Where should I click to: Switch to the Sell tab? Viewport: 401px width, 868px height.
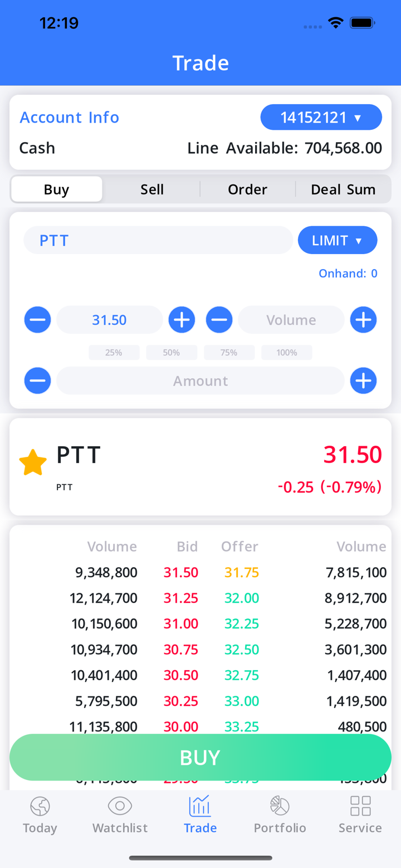click(x=152, y=189)
